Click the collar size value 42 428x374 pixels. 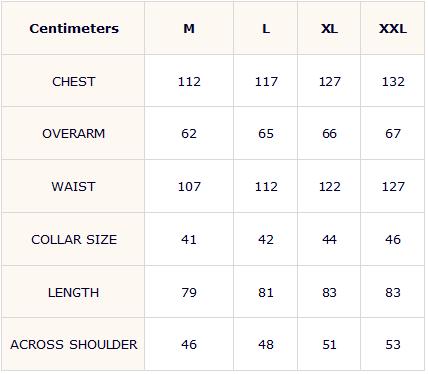tap(266, 240)
